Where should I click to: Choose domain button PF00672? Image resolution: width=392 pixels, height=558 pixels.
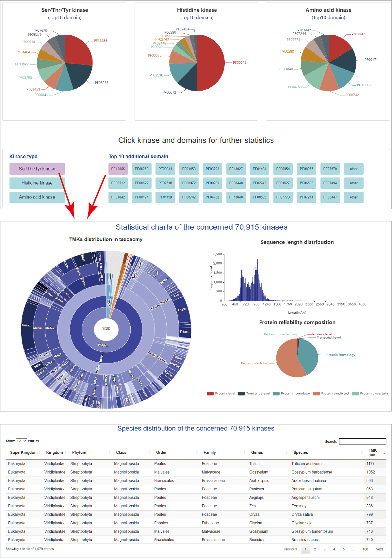(x=141, y=183)
